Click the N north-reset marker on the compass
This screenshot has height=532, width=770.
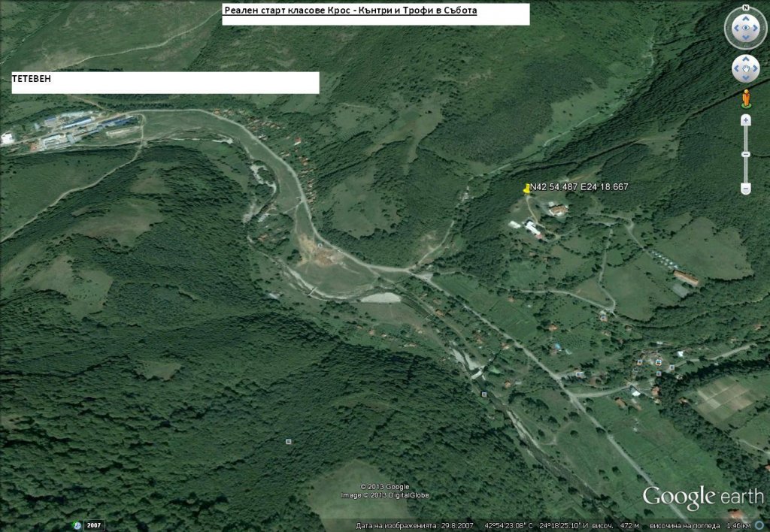point(745,8)
